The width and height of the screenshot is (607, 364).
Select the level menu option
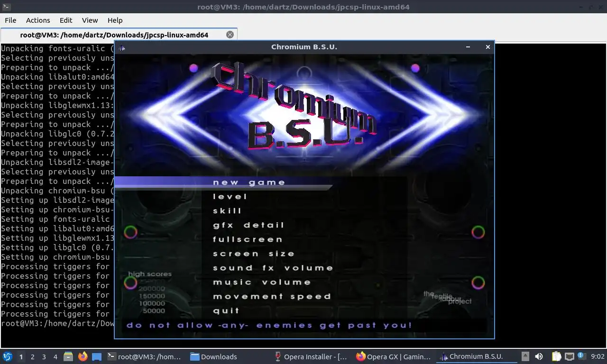click(x=230, y=197)
